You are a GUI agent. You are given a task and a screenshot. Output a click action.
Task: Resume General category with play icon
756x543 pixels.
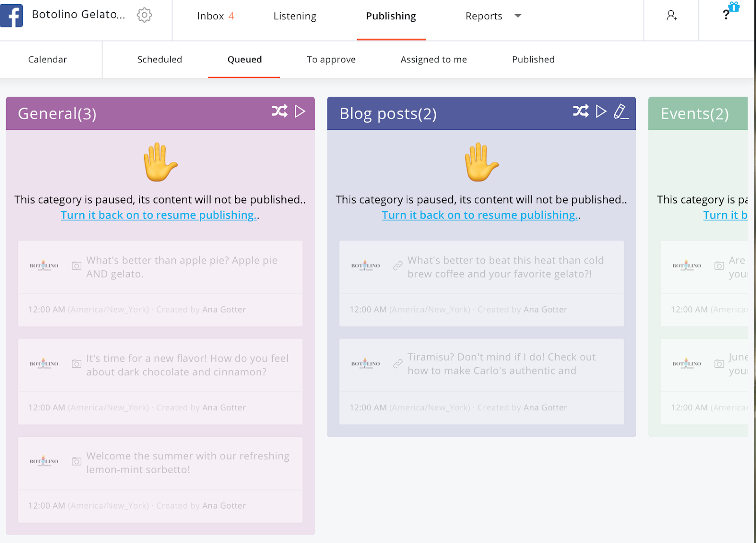tap(300, 111)
